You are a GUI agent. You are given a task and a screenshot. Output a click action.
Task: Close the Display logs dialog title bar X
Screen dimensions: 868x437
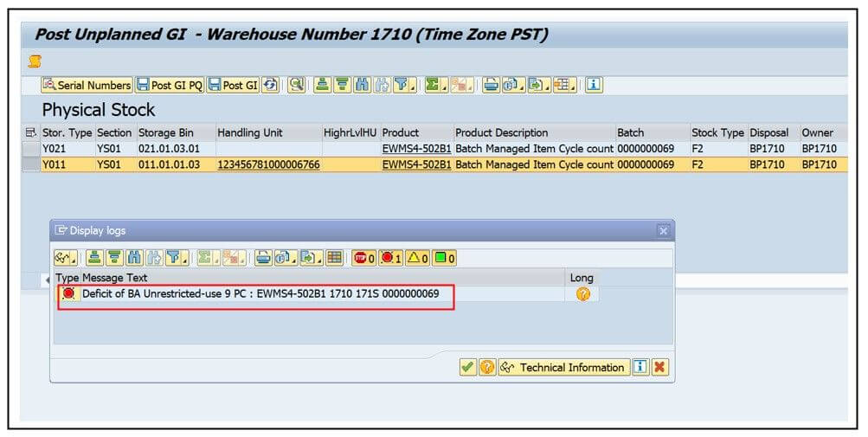663,230
